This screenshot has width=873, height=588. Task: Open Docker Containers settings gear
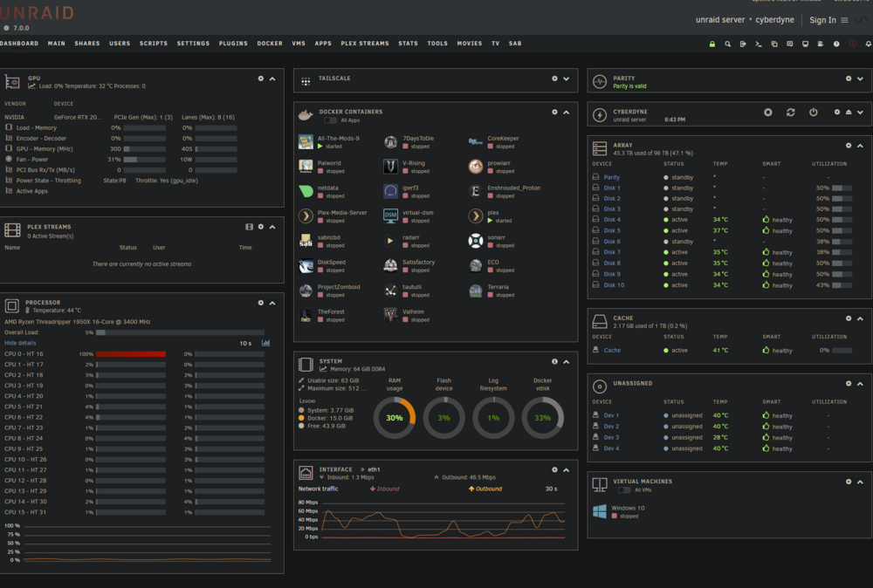[x=554, y=112]
